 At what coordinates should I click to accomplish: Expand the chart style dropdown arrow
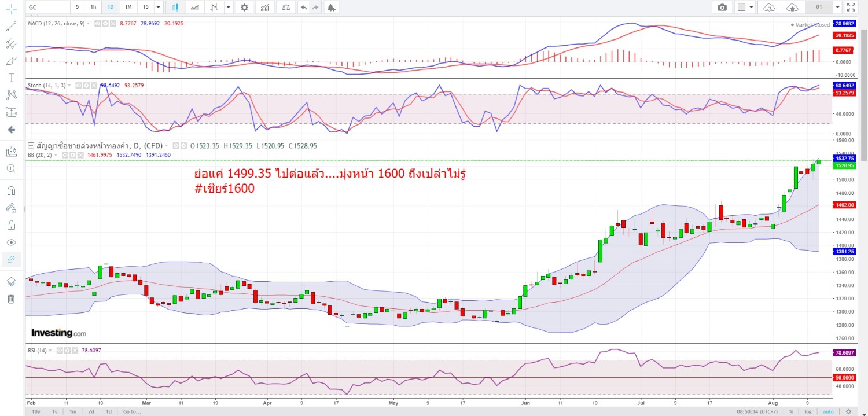pos(229,7)
